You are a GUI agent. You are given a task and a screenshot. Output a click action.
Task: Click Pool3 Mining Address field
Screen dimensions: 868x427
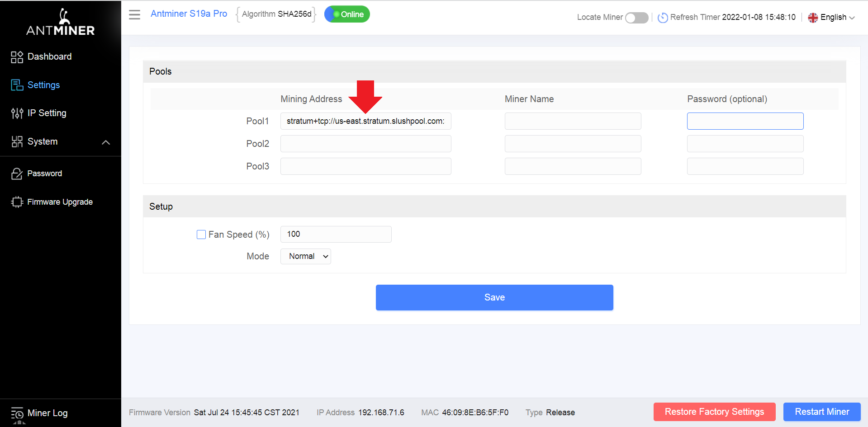pyautogui.click(x=366, y=166)
